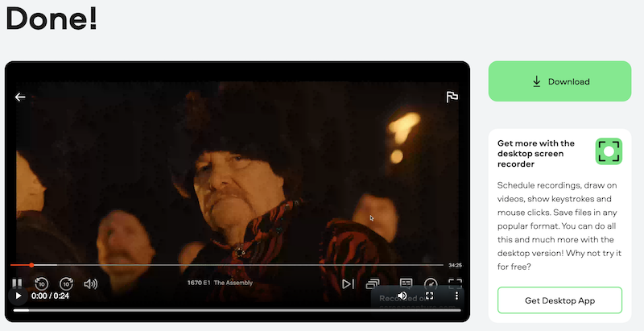The width and height of the screenshot is (644, 331).
Task: Click the red episode progress bar
Action: [x=227, y=265]
